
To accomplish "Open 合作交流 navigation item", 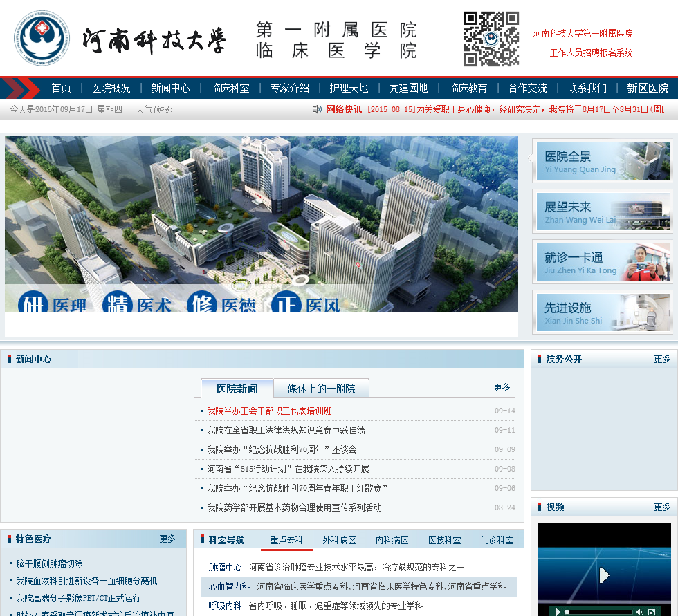I will (x=527, y=88).
